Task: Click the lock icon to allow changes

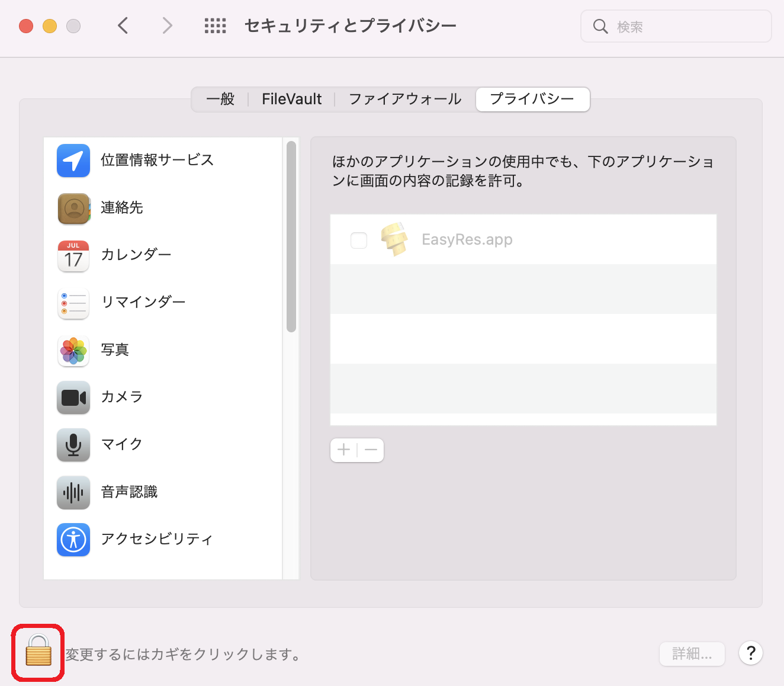Action: point(38,652)
